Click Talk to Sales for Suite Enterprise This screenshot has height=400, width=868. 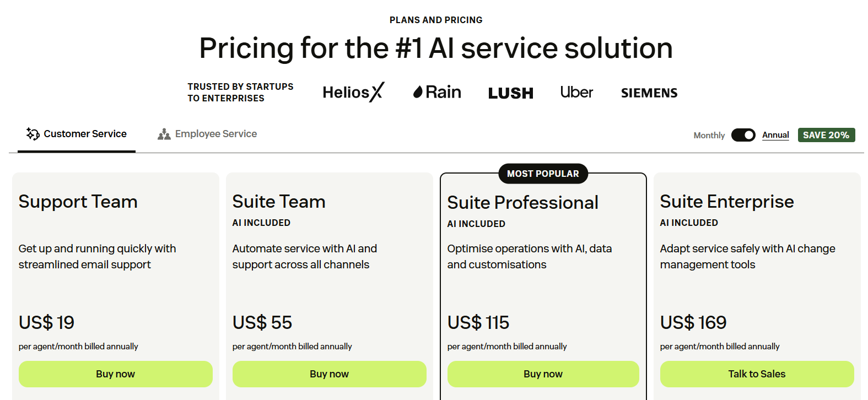pyautogui.click(x=757, y=374)
